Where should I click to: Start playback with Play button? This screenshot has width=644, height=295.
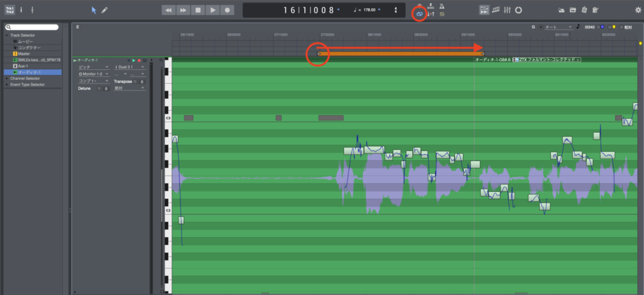pyautogui.click(x=213, y=10)
